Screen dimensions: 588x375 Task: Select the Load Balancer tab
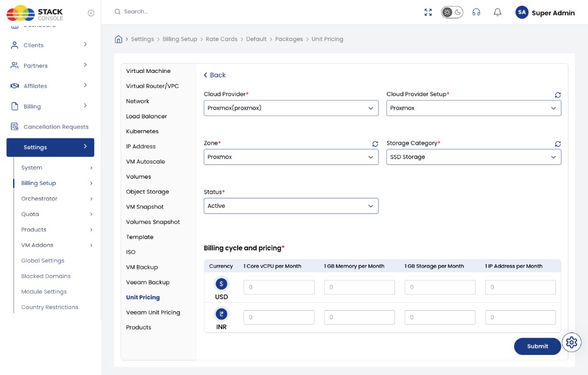[x=146, y=116]
